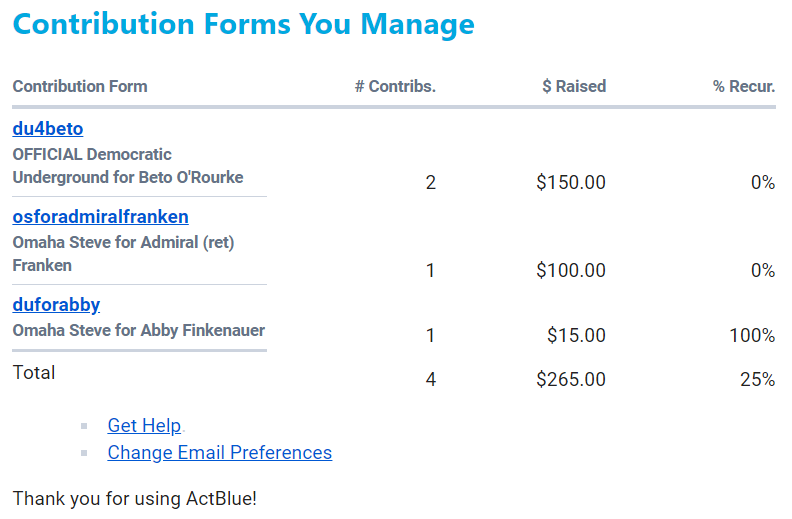Click the % Recur. column header
The height and width of the screenshot is (519, 792).
[744, 86]
